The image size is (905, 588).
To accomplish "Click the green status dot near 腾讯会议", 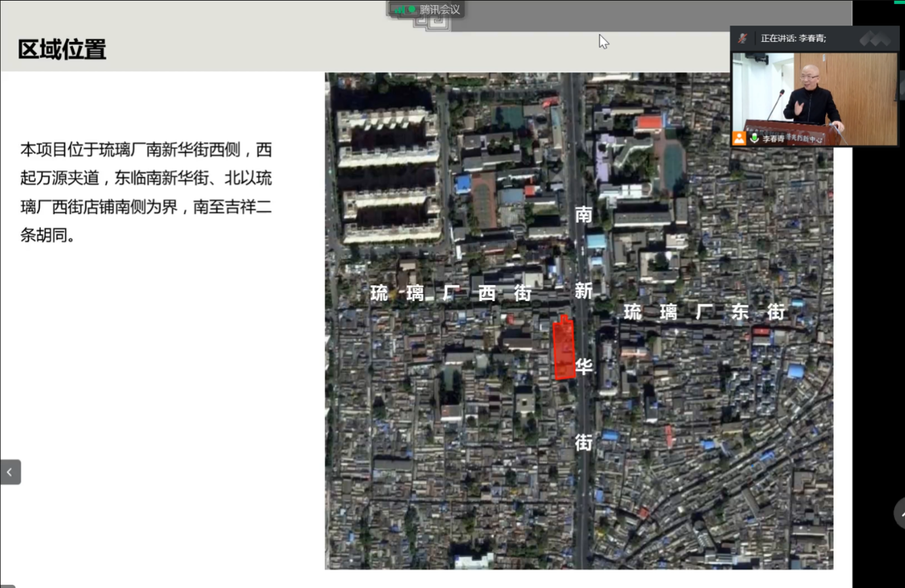I will click(x=412, y=10).
